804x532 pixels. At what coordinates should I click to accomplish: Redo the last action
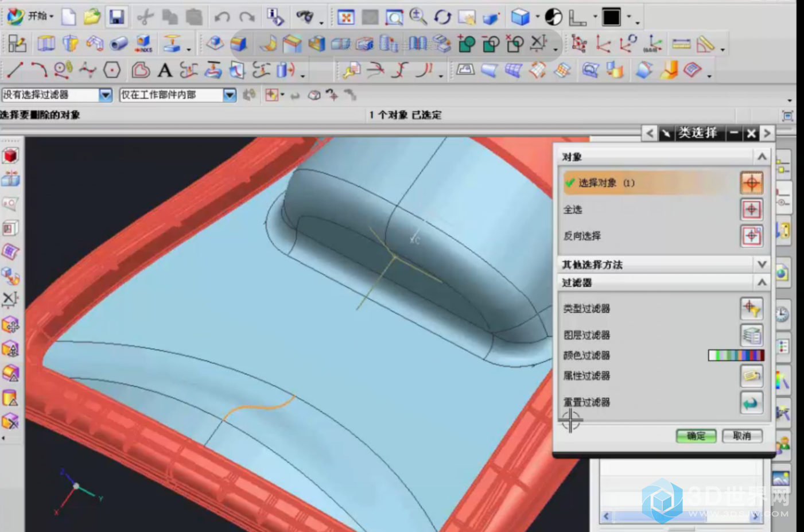247,18
